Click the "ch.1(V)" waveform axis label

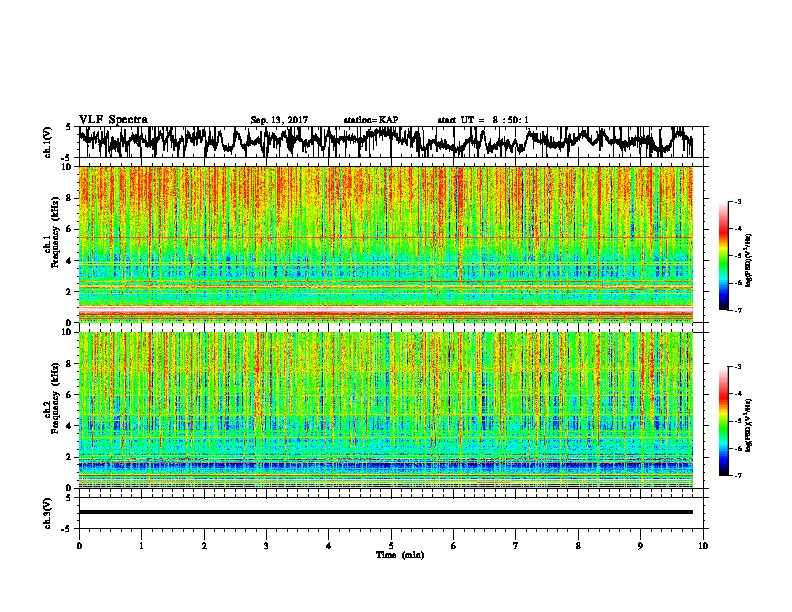(48, 142)
